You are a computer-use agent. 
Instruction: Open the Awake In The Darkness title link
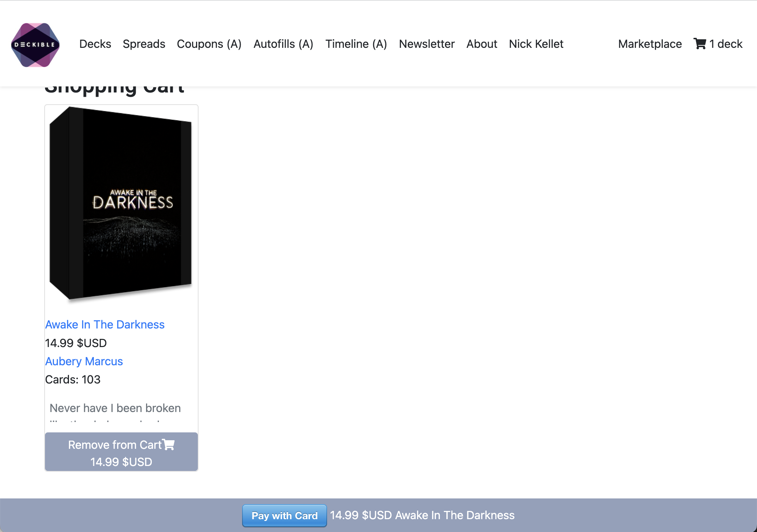tap(105, 325)
